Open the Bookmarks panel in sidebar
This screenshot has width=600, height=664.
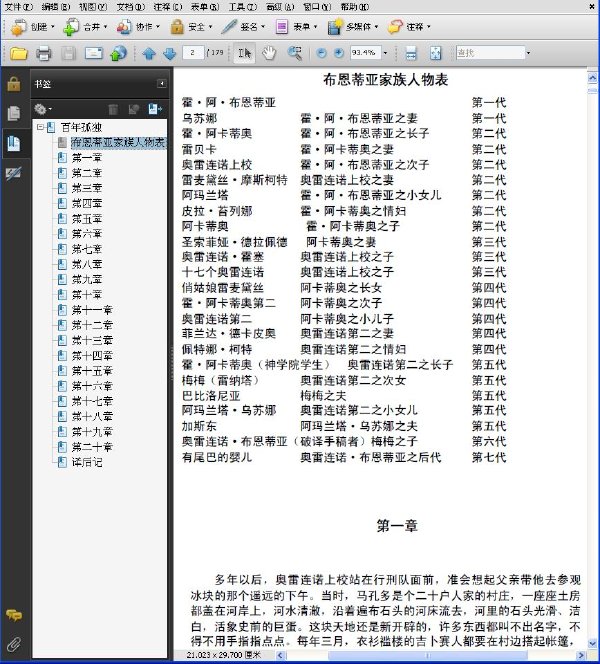pos(14,144)
